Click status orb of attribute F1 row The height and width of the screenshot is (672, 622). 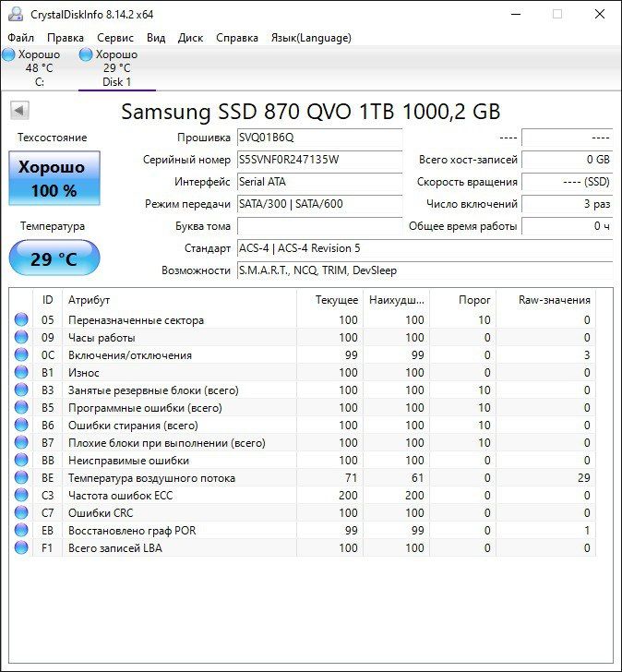[21, 547]
